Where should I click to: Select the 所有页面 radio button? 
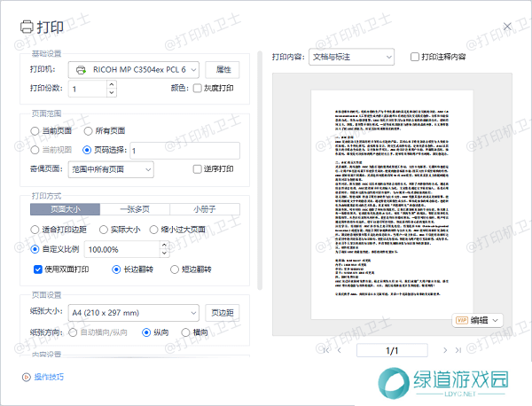pyautogui.click(x=88, y=131)
